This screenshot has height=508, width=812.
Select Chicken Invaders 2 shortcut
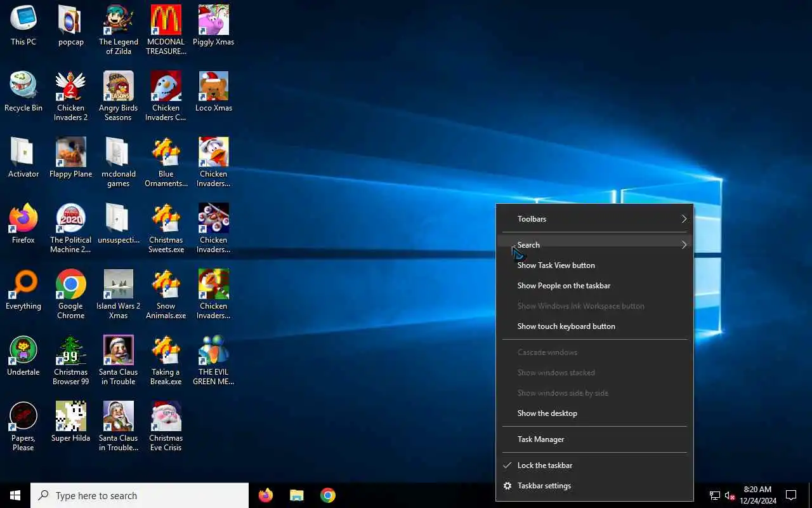71,96
